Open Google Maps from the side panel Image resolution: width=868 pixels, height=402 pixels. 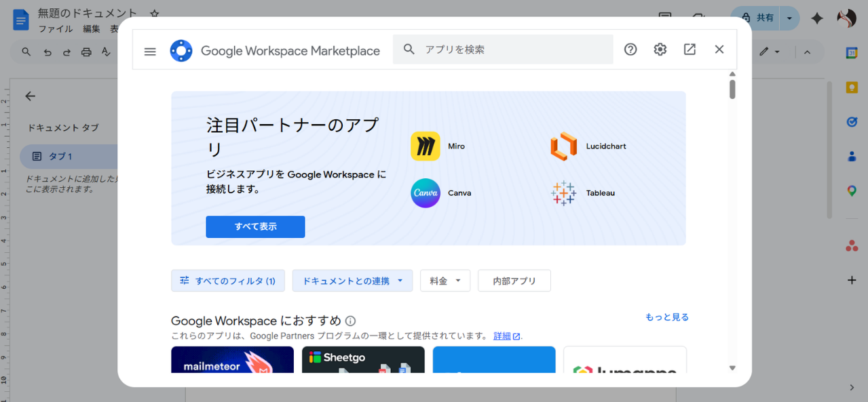pos(852,191)
